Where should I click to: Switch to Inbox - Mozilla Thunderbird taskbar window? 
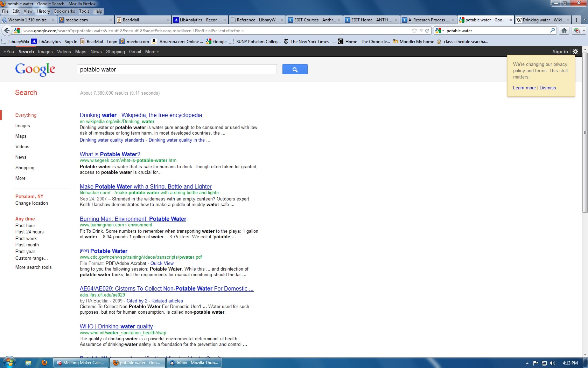point(194,363)
